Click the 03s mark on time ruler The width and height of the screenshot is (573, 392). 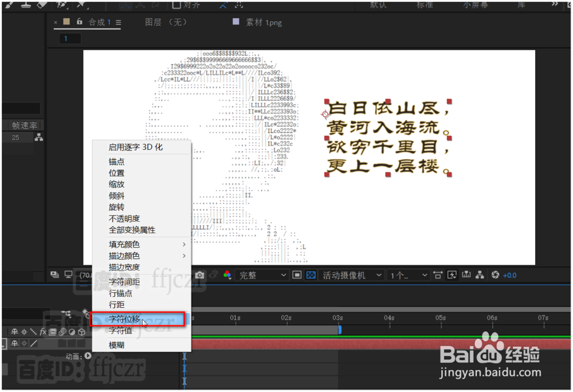click(337, 318)
